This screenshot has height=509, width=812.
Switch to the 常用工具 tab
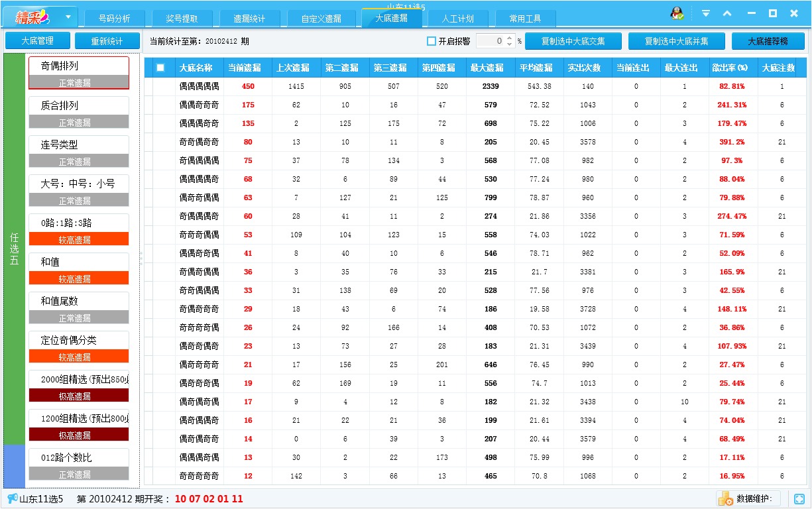[x=525, y=18]
